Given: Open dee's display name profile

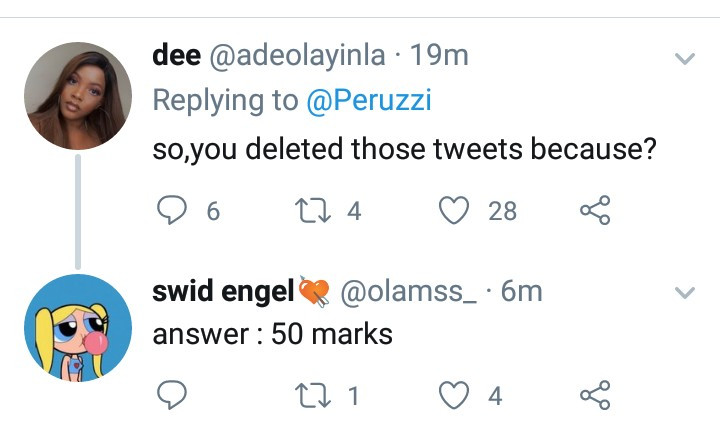Looking at the screenshot, I should coord(176,56).
